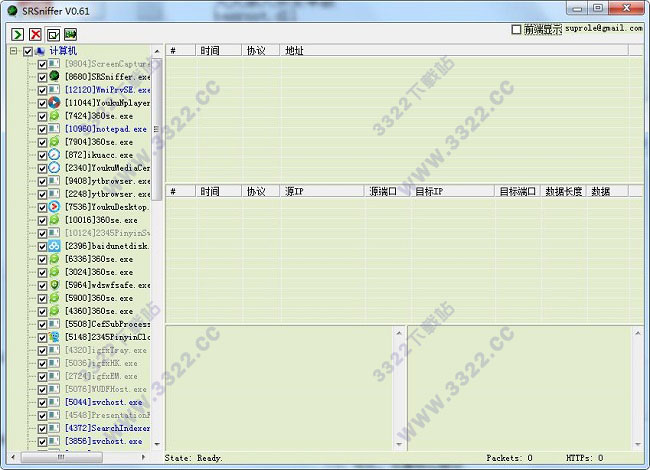650x470 pixels.
Task: Click the # header of top list
Action: [x=181, y=51]
